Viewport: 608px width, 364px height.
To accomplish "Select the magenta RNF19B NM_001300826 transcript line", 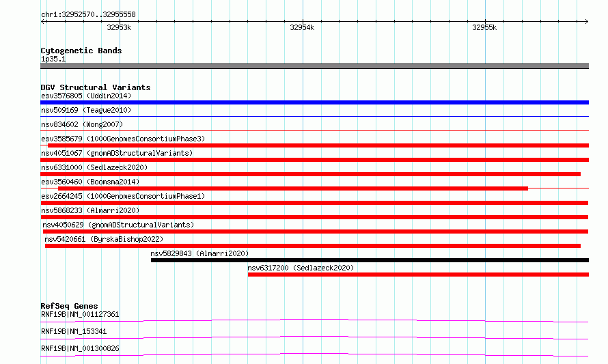I will [314, 354].
